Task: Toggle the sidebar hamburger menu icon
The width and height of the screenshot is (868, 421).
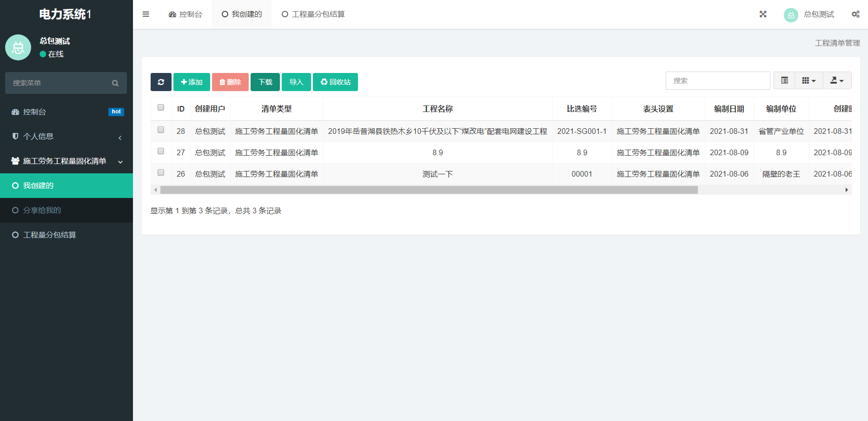Action: (146, 14)
